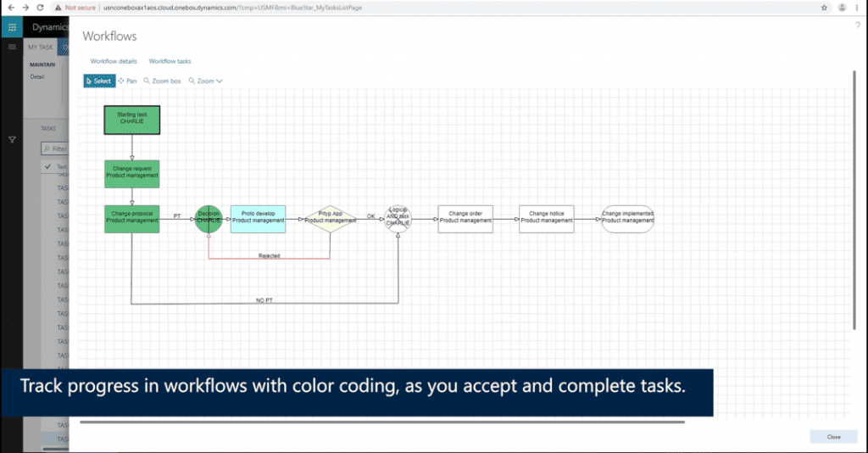Click the hamburger navigation menu icon
Viewport: 868px width, 453px height.
coord(12,47)
